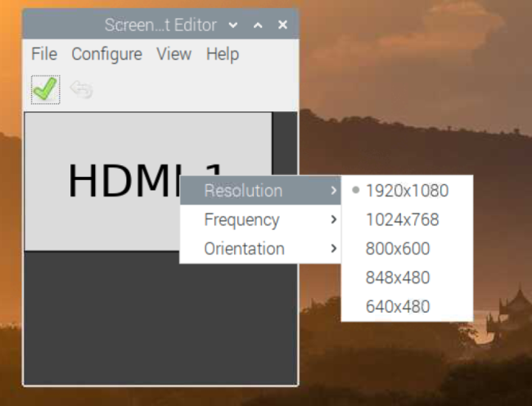
Task: Expand the Orientation submenu
Action: [x=244, y=249]
